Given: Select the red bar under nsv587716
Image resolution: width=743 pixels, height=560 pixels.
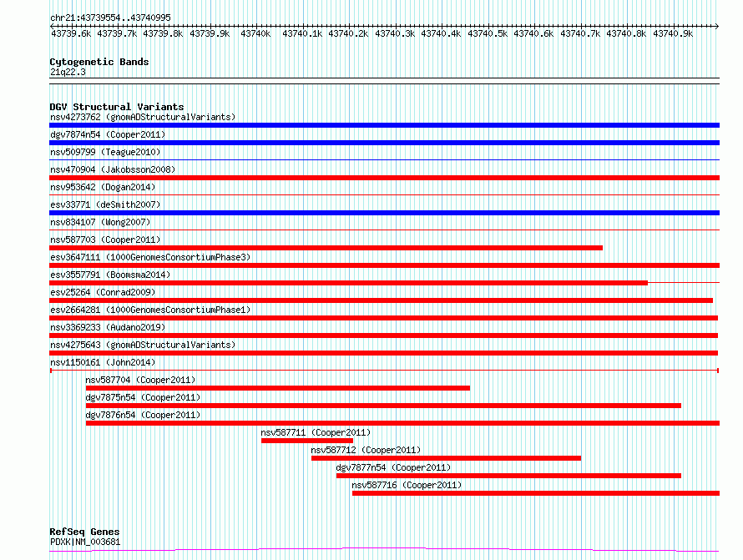Looking at the screenshot, I should 536,494.
